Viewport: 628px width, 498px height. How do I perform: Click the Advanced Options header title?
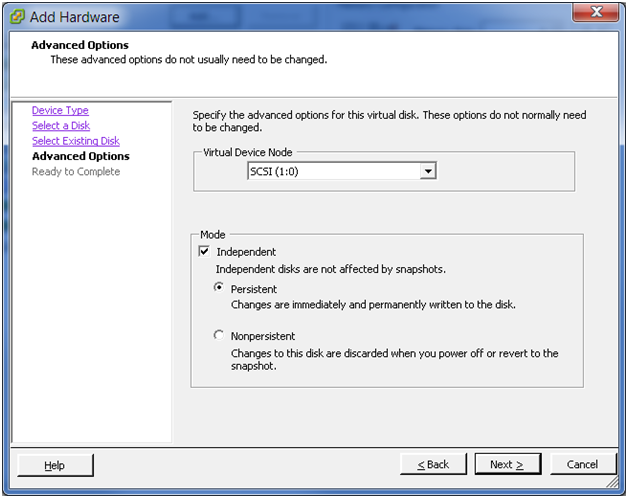tap(80, 45)
